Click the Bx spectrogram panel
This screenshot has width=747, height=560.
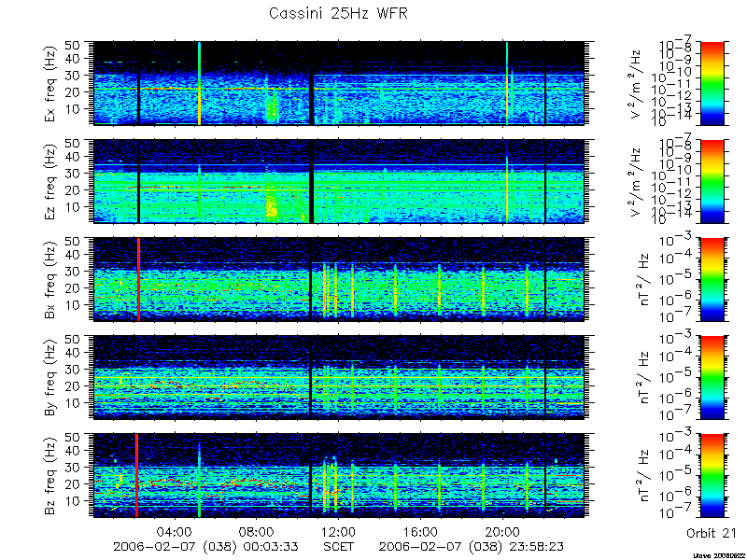pyautogui.click(x=339, y=279)
